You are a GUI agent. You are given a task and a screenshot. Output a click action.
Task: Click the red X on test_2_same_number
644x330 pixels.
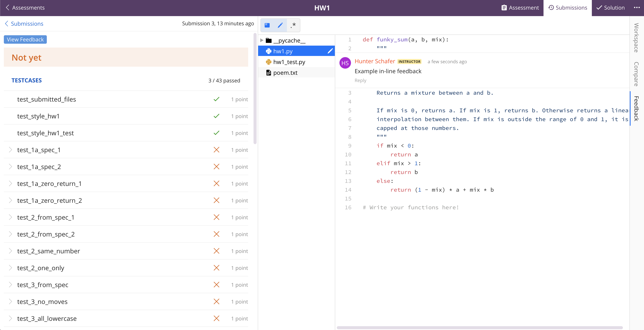click(x=217, y=251)
